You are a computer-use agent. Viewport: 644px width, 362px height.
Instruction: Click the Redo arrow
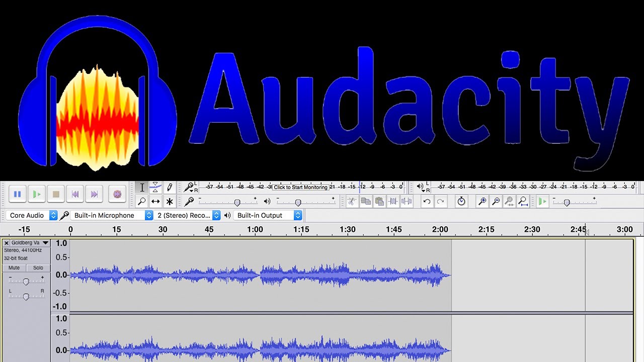[440, 202]
